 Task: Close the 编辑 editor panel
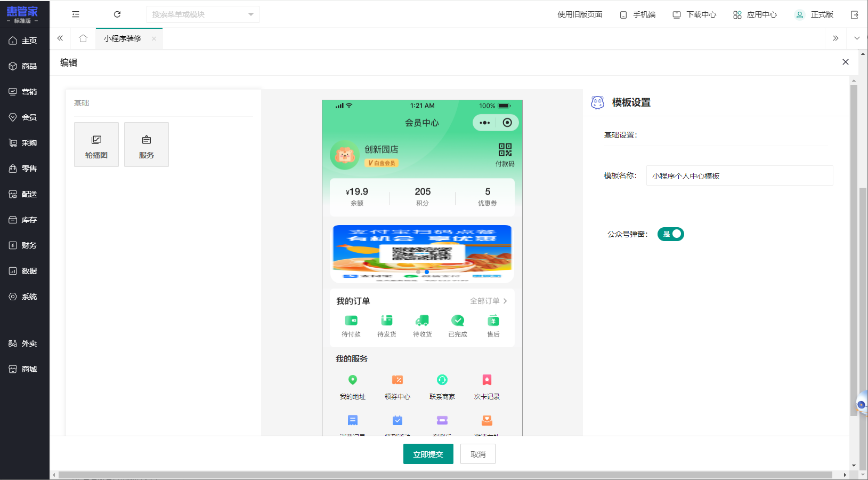click(x=846, y=62)
